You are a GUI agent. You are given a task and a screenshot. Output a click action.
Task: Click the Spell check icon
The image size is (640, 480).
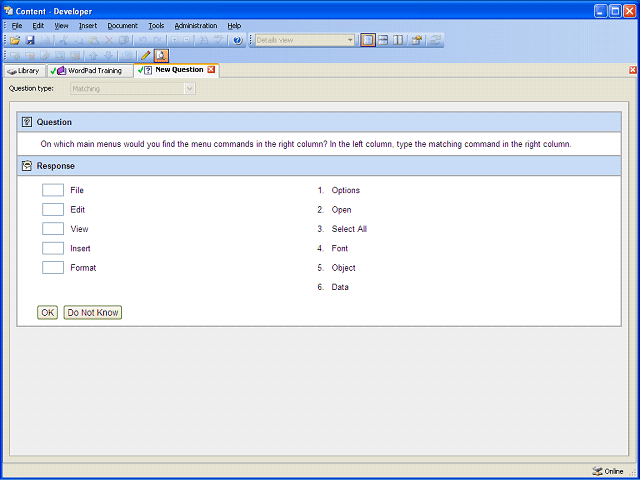(219, 40)
